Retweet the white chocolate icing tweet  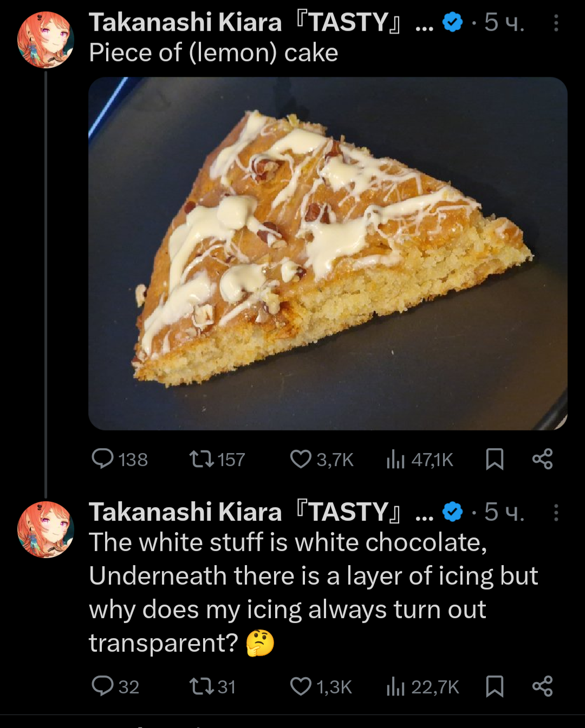pyautogui.click(x=203, y=687)
